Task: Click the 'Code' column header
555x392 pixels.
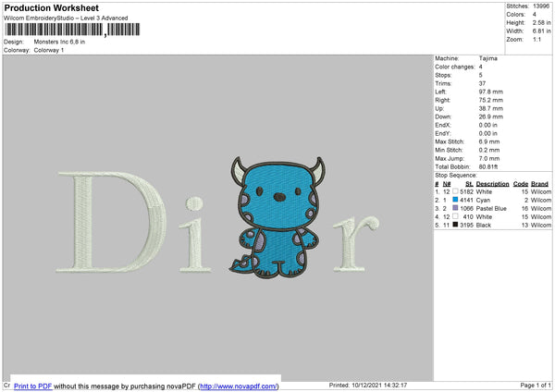Action: point(521,184)
